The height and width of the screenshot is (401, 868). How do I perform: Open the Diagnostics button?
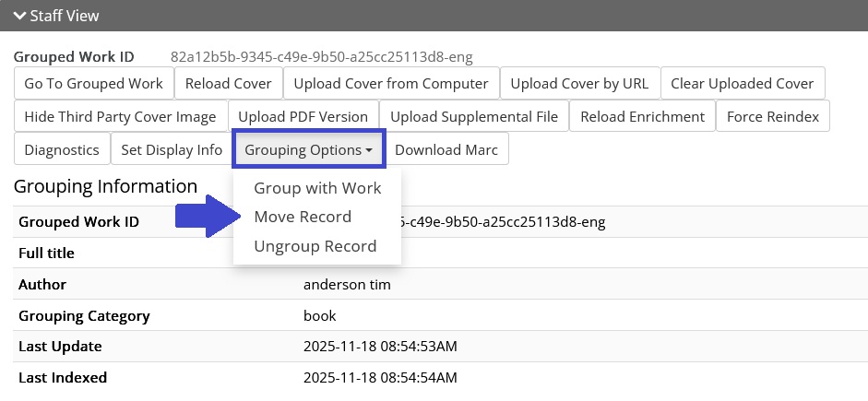tap(62, 149)
